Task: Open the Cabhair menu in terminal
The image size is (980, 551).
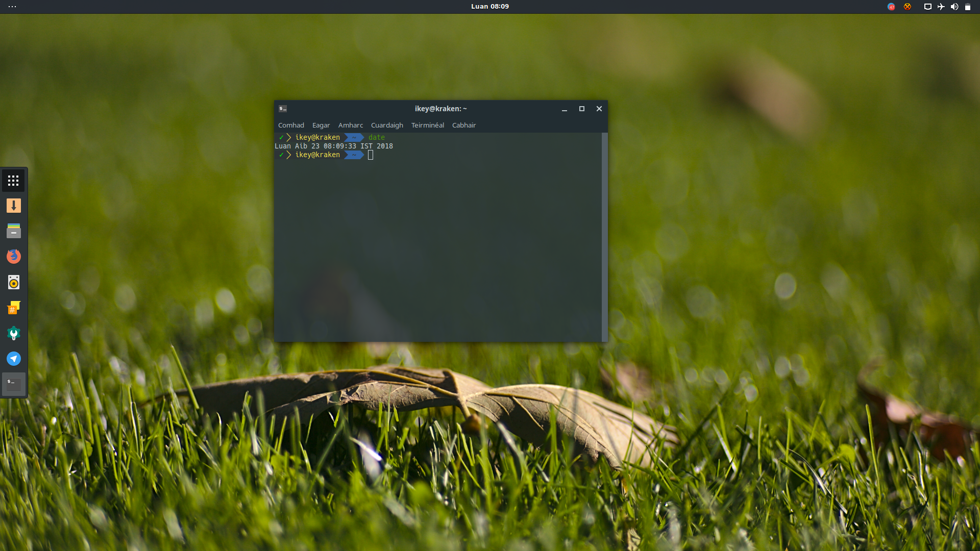Action: [x=464, y=125]
